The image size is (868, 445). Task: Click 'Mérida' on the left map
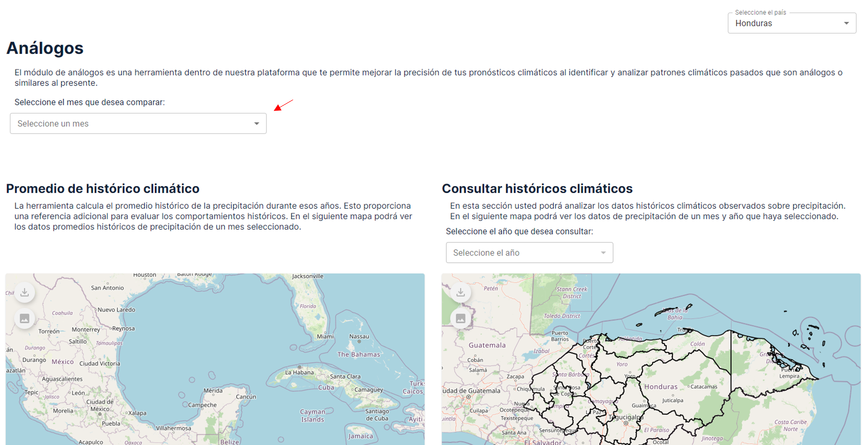click(213, 390)
